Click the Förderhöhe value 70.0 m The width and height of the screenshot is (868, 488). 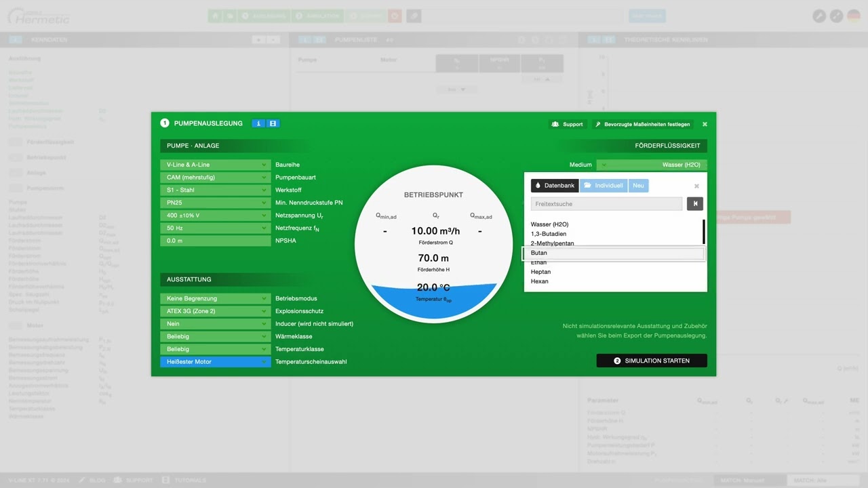pyautogui.click(x=433, y=258)
